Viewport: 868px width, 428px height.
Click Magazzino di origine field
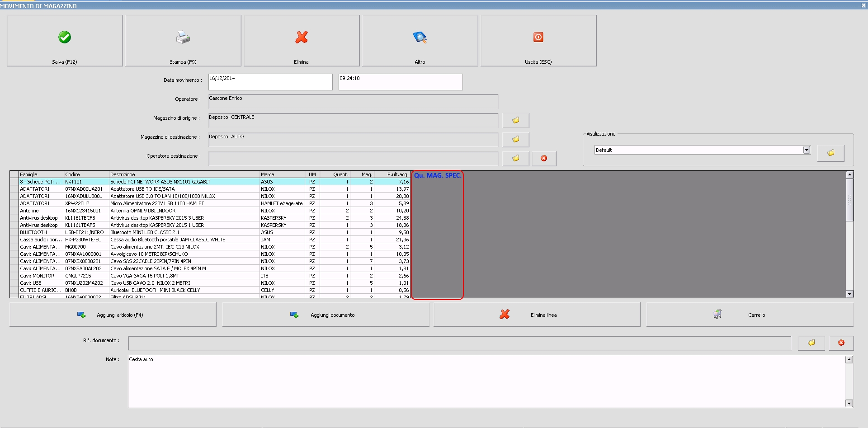tap(353, 120)
